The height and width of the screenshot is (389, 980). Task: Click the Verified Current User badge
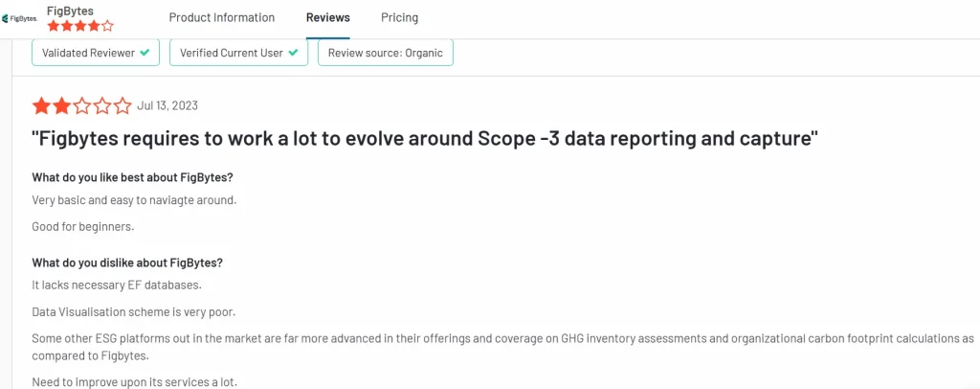[x=238, y=53]
